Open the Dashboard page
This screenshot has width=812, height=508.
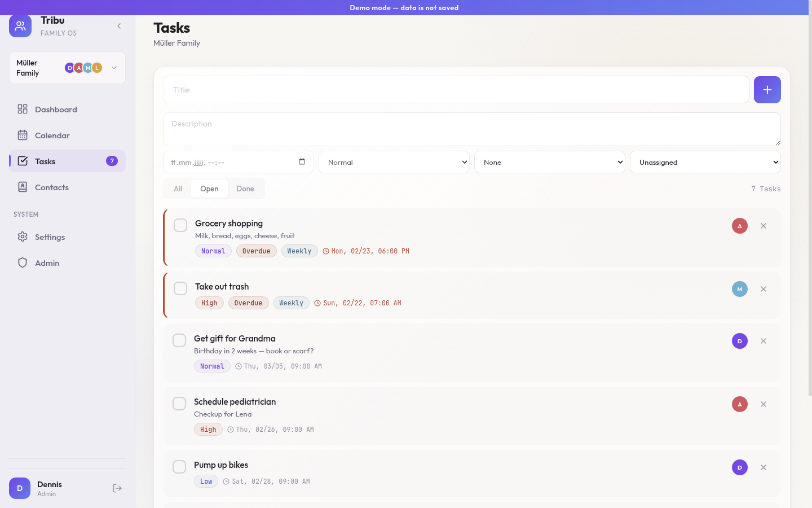click(67, 110)
